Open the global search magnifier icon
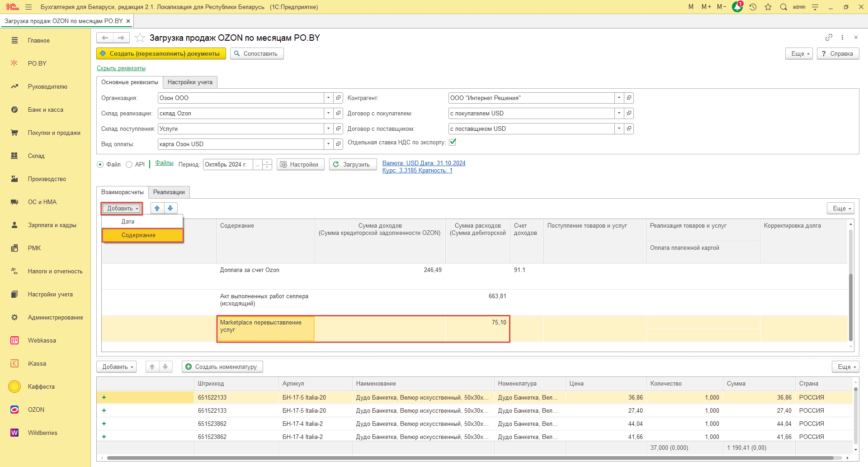The height and width of the screenshot is (467, 868). [x=783, y=7]
